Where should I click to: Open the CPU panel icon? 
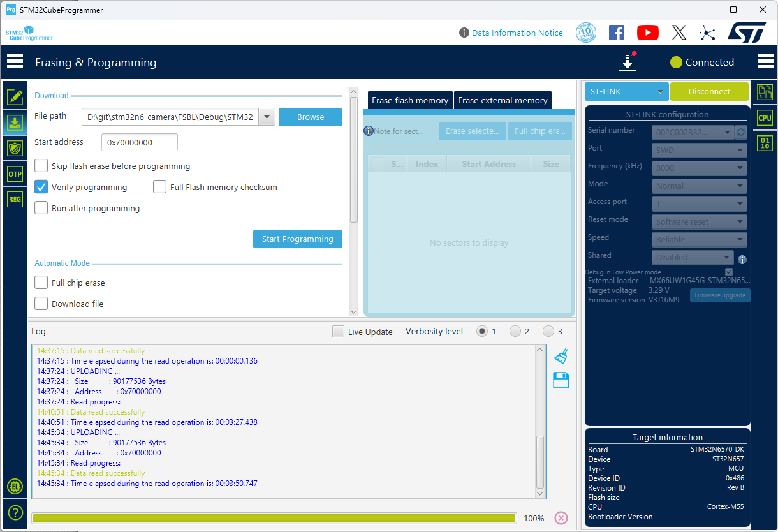point(765,117)
